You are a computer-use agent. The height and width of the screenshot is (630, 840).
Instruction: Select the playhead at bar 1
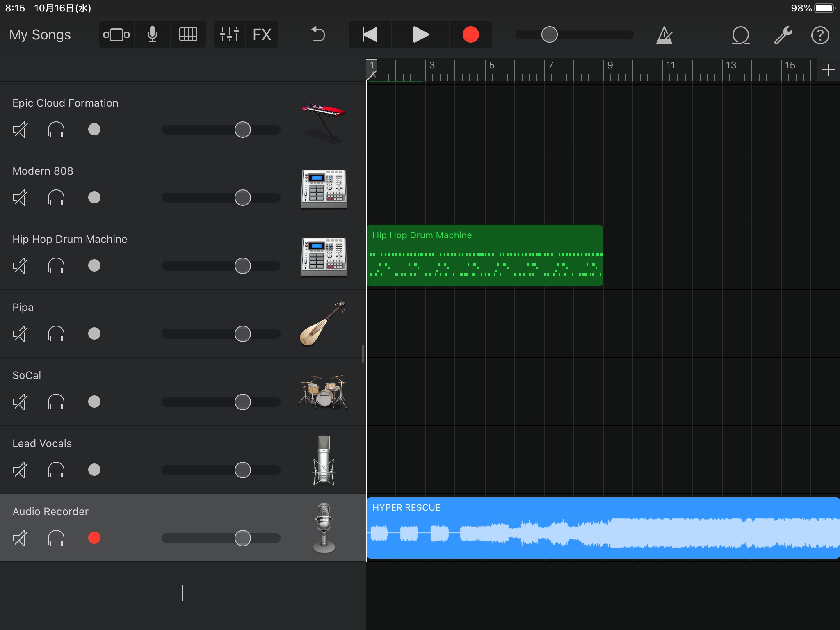[372, 69]
